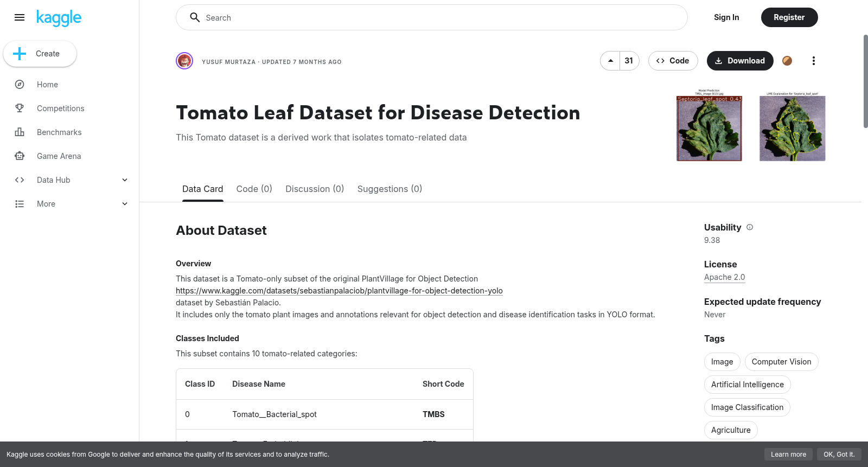Switch to the Suggestions (0) tab
The image size is (868, 467).
coord(390,189)
